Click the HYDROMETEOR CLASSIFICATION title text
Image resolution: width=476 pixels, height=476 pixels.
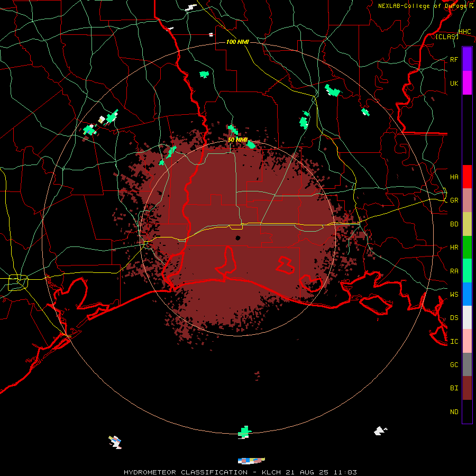pos(185,472)
